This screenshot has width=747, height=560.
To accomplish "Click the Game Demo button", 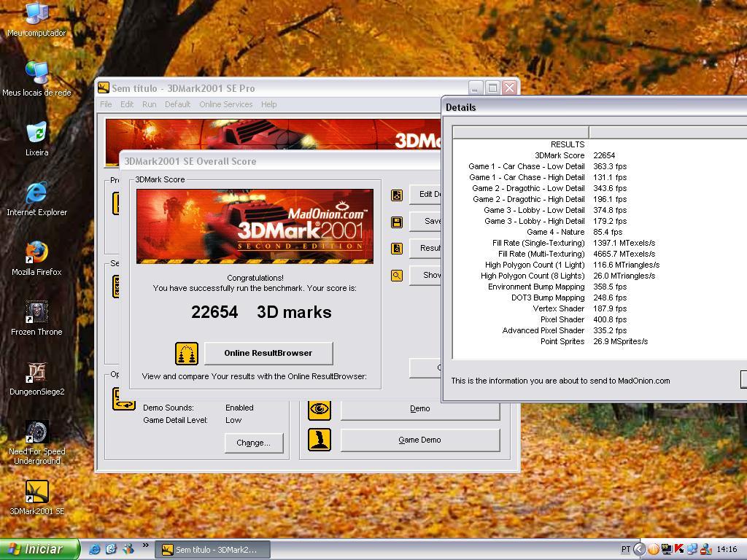I will 419,440.
